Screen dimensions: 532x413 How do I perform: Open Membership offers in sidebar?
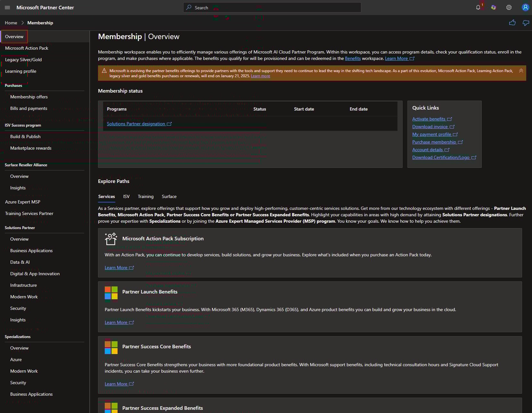[x=29, y=97]
